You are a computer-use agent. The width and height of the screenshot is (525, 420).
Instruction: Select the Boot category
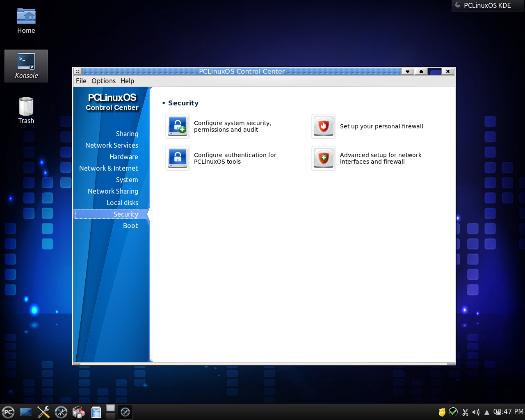(130, 226)
